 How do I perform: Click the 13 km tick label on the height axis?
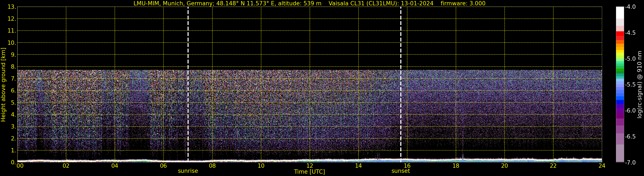12,7
